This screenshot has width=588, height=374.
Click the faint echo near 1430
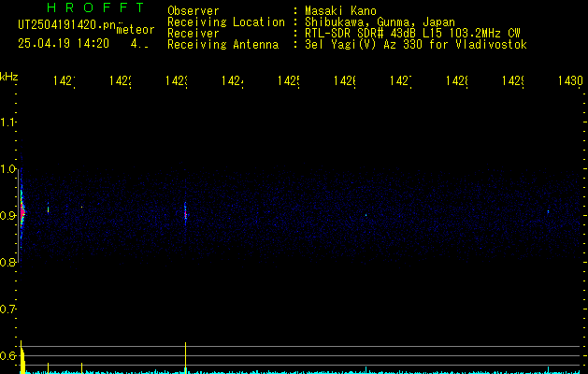(548, 211)
